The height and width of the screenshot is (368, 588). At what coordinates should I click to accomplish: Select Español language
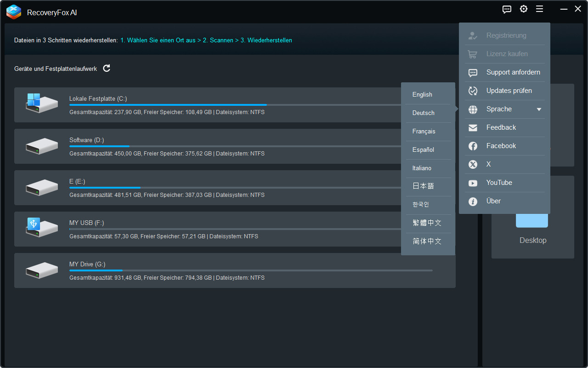tap(428, 149)
